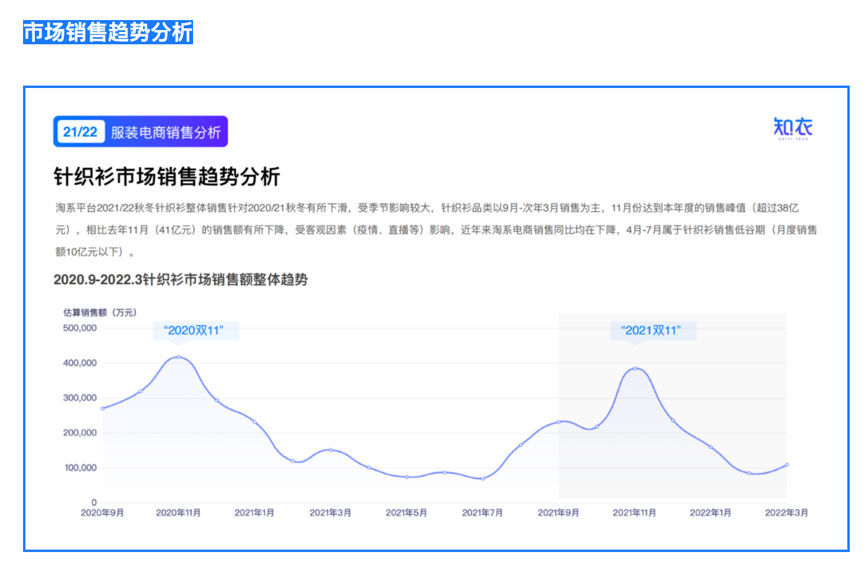Click the 100,000 y-axis value
This screenshot has width=868, height=588.
80,468
